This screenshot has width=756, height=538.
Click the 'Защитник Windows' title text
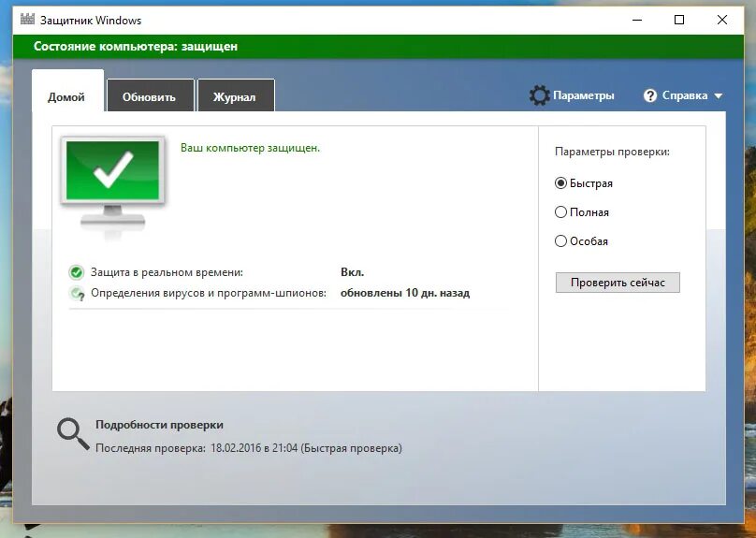(91, 21)
